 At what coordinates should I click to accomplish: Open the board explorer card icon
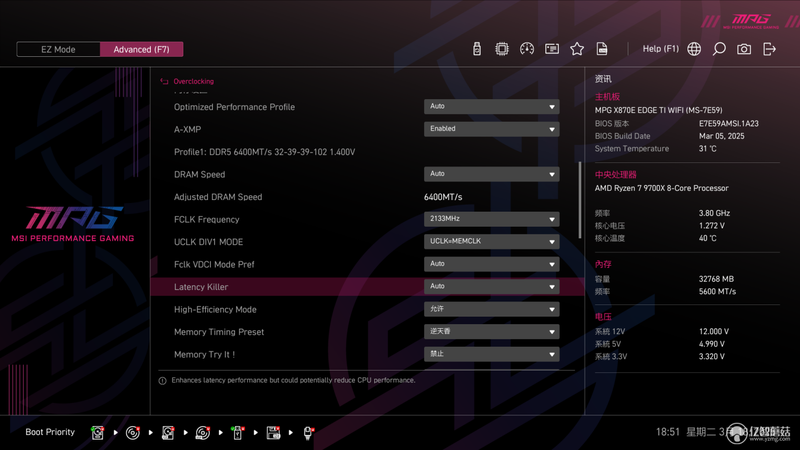(x=552, y=49)
